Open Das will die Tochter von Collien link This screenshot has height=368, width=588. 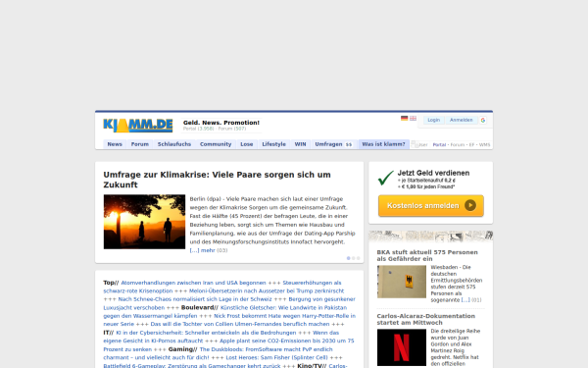(240, 324)
